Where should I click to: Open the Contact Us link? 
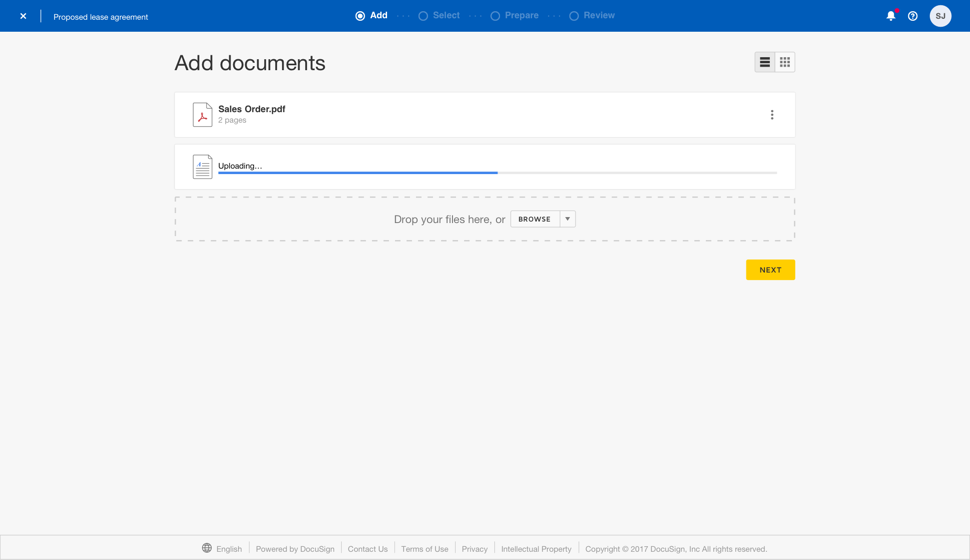pos(367,549)
